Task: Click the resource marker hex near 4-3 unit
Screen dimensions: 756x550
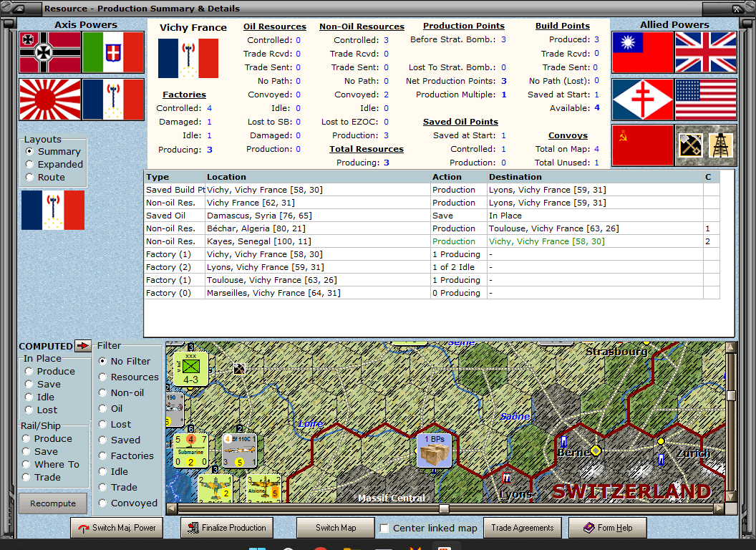Action: pos(239,369)
